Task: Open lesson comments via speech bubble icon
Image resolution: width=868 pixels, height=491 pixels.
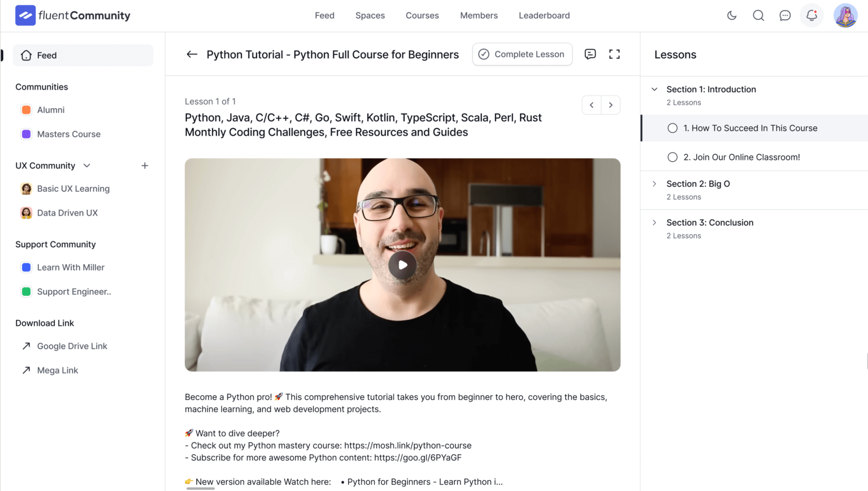Action: click(590, 54)
